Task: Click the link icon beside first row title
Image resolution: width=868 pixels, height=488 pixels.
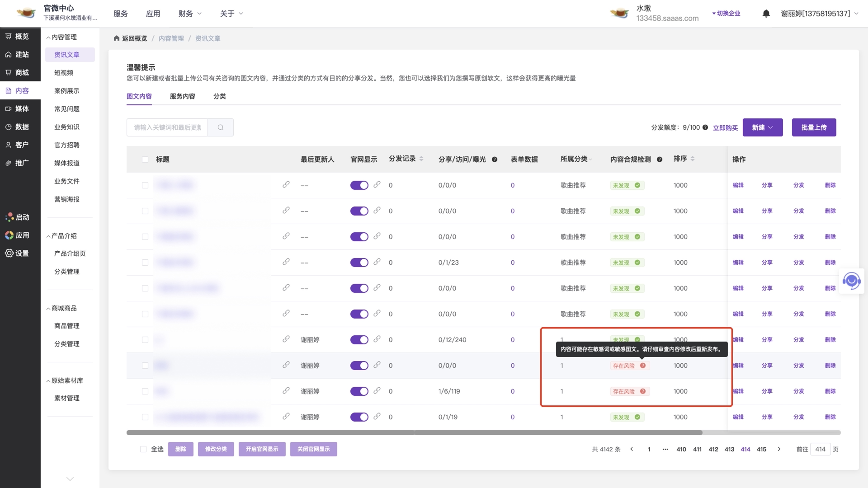Action: pos(286,185)
